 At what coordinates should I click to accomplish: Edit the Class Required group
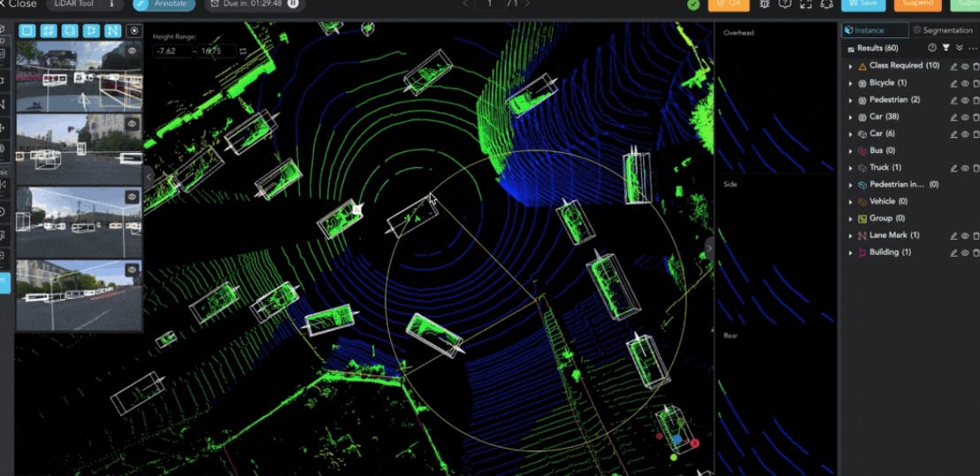[x=953, y=65]
